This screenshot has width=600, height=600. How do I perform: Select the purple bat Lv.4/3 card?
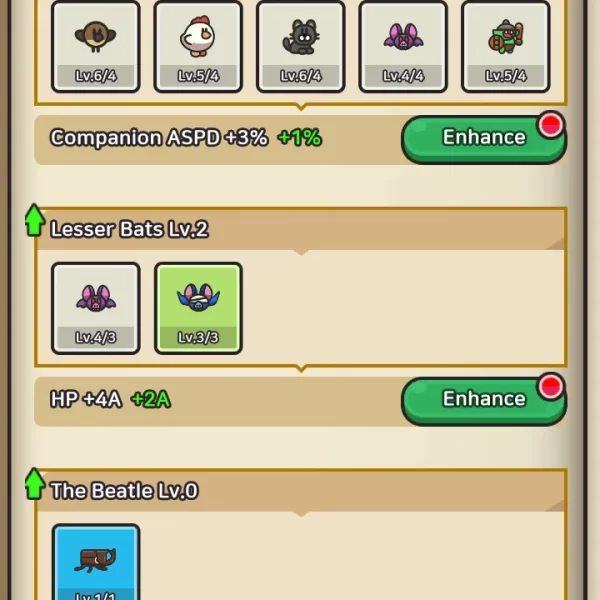pos(96,308)
